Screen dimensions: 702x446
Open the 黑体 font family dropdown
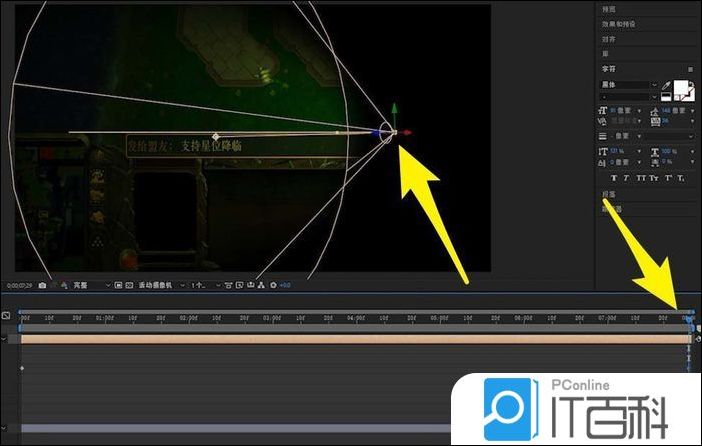pos(629,85)
